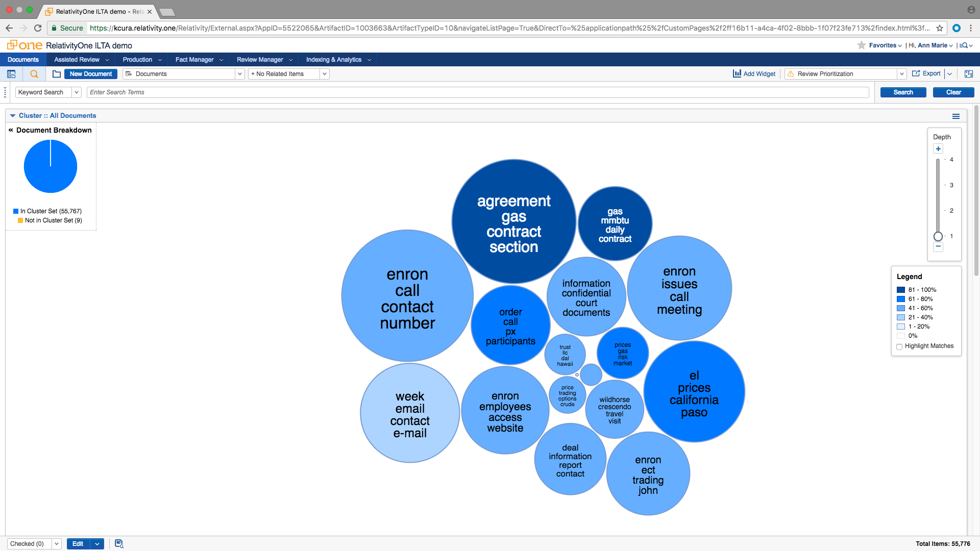Screen dimensions: 980x551
Task: Click the browse panel toggle icon
Action: click(11, 74)
